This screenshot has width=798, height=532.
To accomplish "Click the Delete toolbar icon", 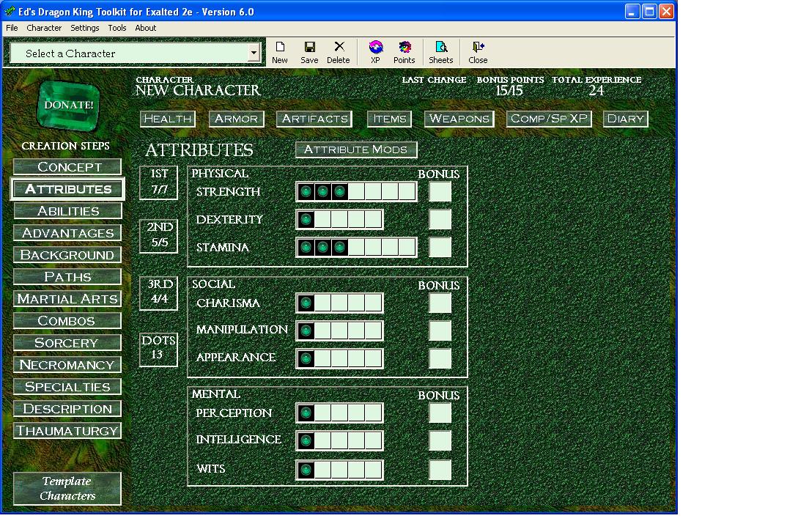I will click(339, 53).
